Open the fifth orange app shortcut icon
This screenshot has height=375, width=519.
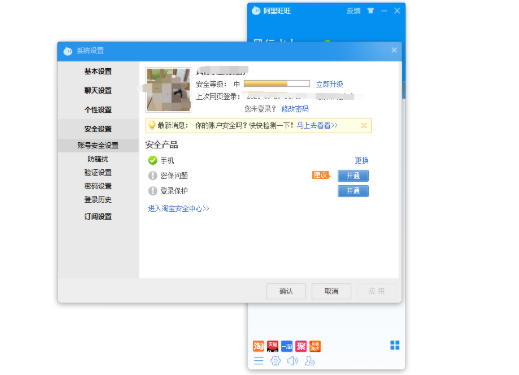[315, 346]
